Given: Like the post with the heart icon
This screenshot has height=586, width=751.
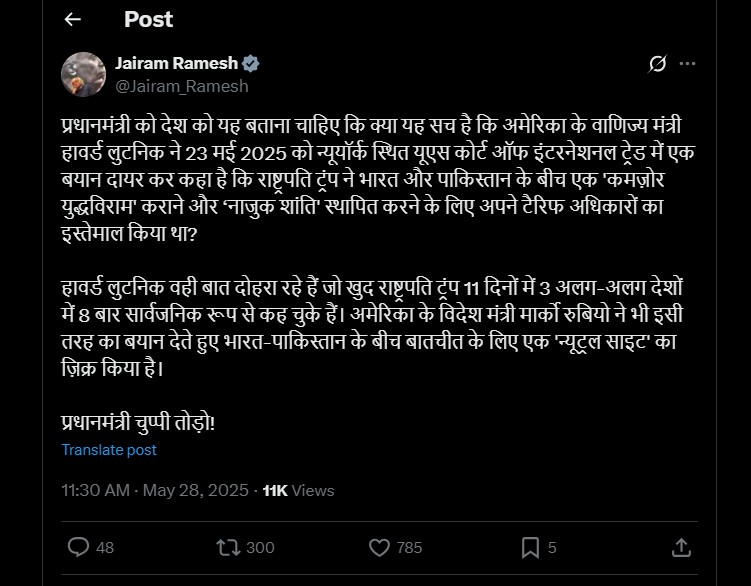Looking at the screenshot, I should point(379,547).
